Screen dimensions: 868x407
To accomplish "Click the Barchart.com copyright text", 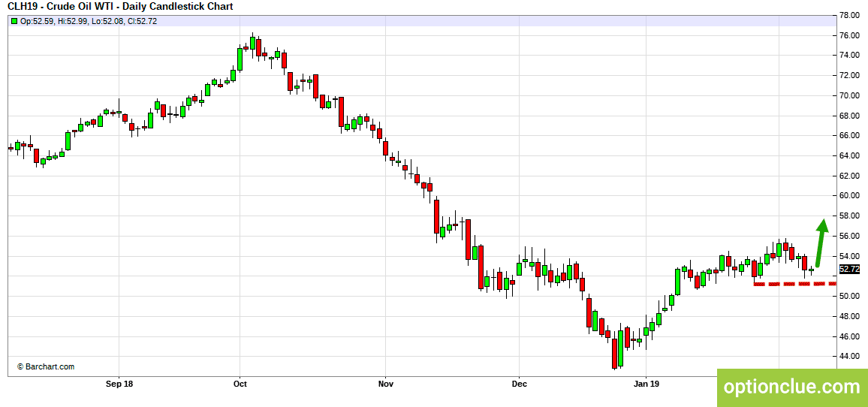I will pos(46,366).
